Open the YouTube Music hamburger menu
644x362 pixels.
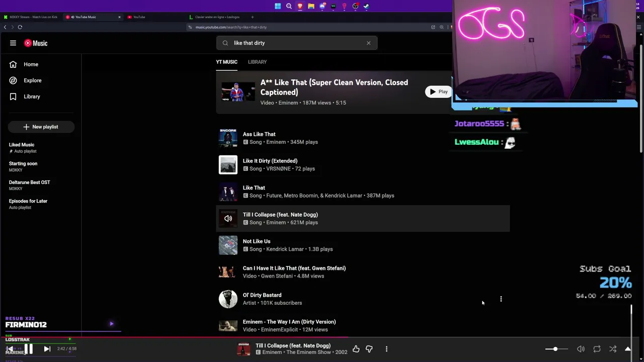point(13,43)
